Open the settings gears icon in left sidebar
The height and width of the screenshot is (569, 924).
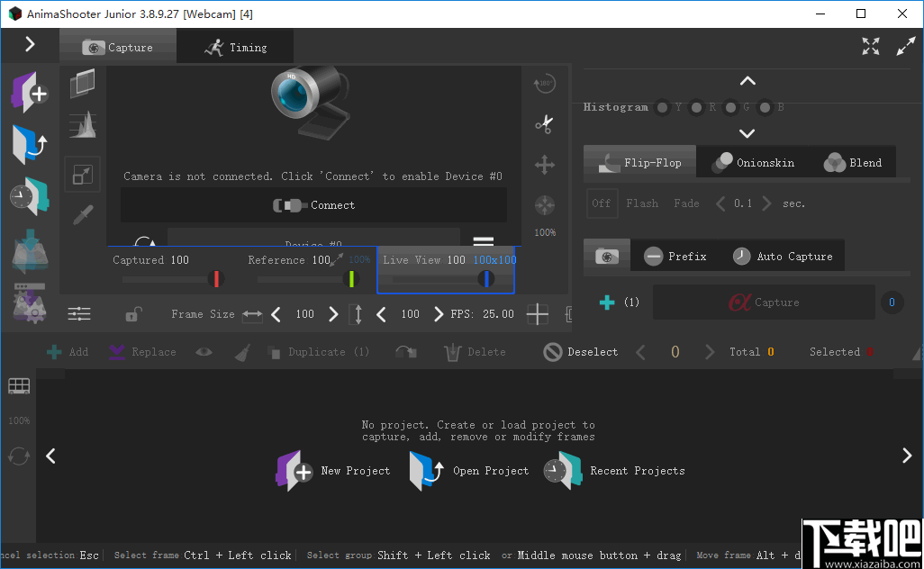click(x=30, y=303)
